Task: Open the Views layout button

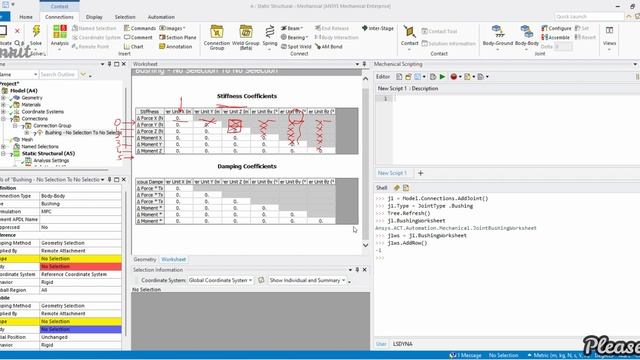Action: 609,36
